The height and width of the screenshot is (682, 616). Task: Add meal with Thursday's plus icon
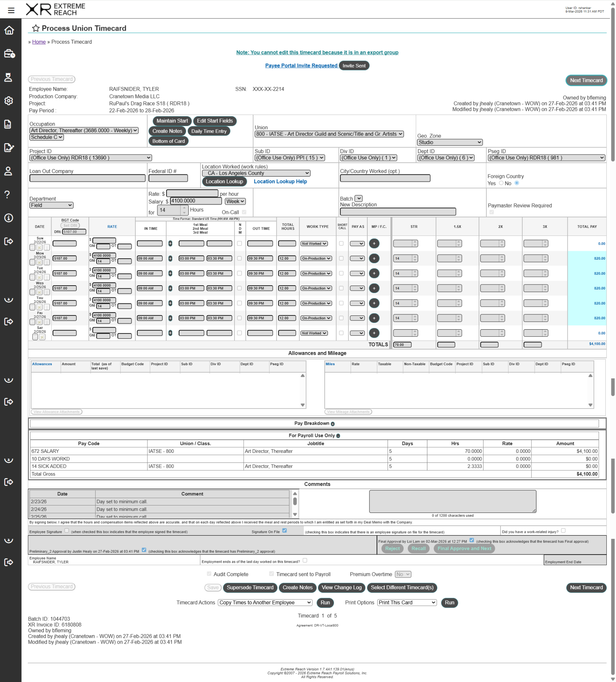click(x=170, y=303)
